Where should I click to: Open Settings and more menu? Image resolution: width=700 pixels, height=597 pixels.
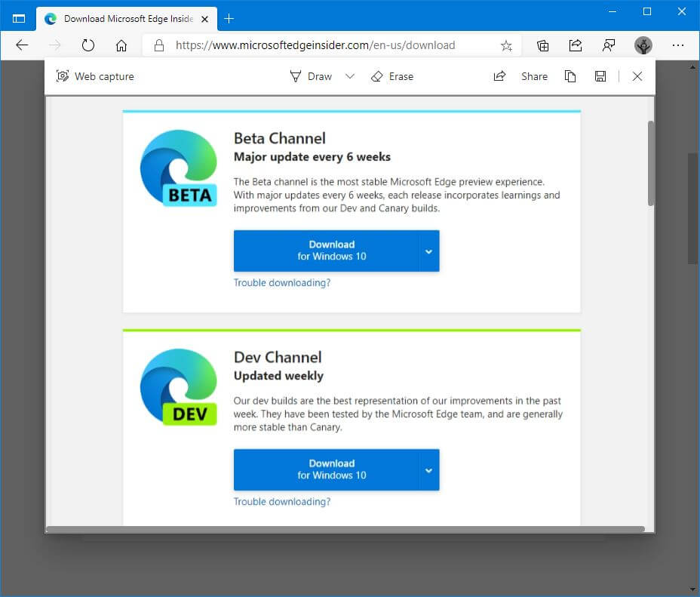click(677, 45)
